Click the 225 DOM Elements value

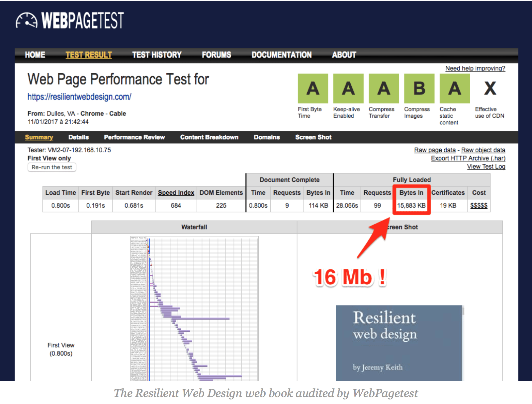[x=221, y=206]
